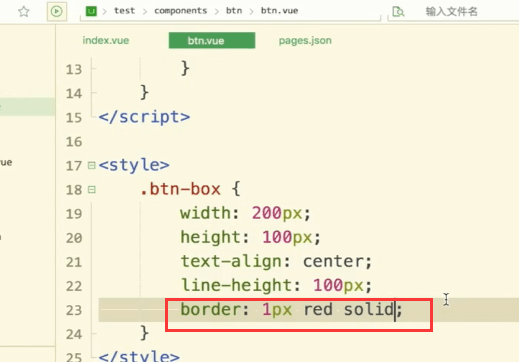Click the closing brace on line 24

144,333
